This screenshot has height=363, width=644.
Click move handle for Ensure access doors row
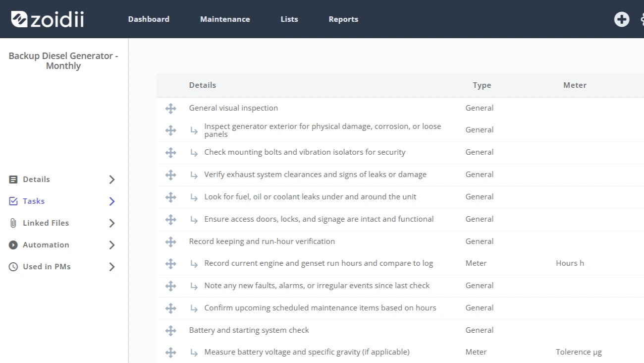click(x=171, y=219)
